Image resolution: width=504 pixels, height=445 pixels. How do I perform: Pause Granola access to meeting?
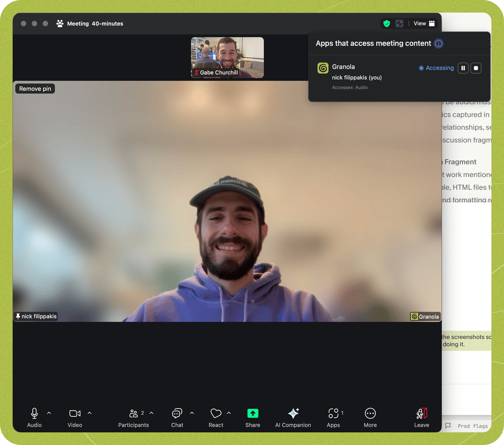[x=463, y=68]
